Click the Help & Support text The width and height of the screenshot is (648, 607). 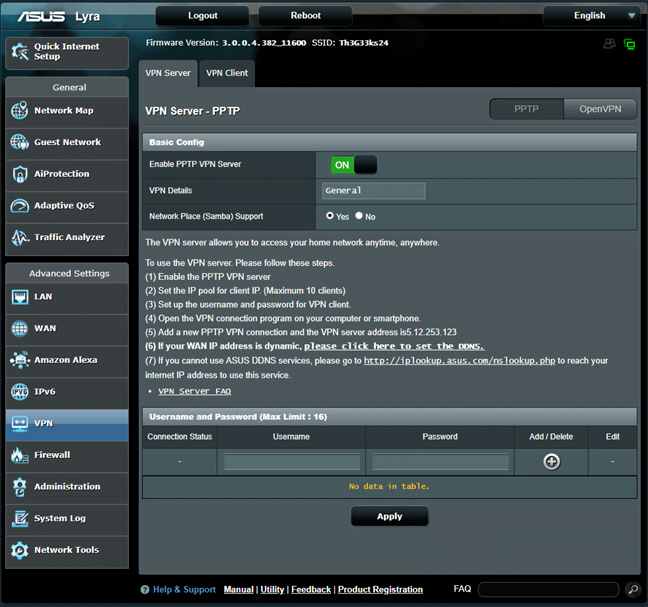[x=184, y=590]
